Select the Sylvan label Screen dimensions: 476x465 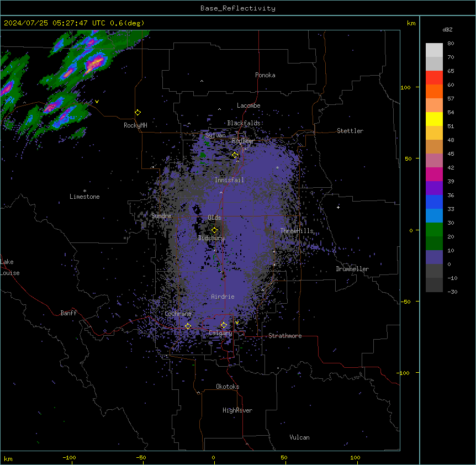point(215,135)
